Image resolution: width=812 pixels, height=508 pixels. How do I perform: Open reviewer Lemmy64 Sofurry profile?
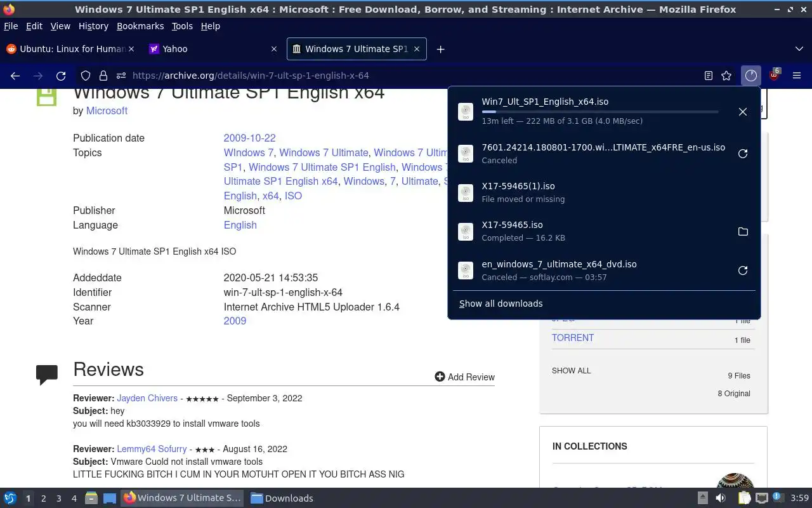tap(153, 449)
